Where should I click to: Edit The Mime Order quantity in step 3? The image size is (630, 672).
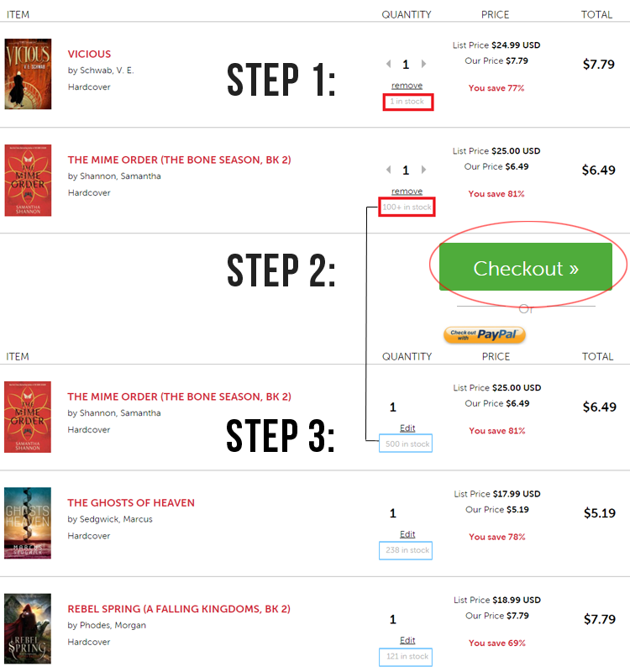click(x=407, y=428)
